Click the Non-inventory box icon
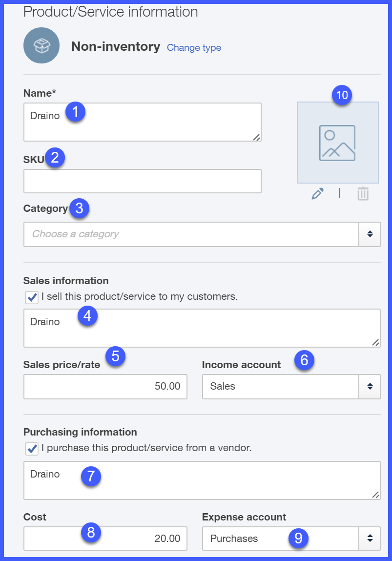 point(41,45)
